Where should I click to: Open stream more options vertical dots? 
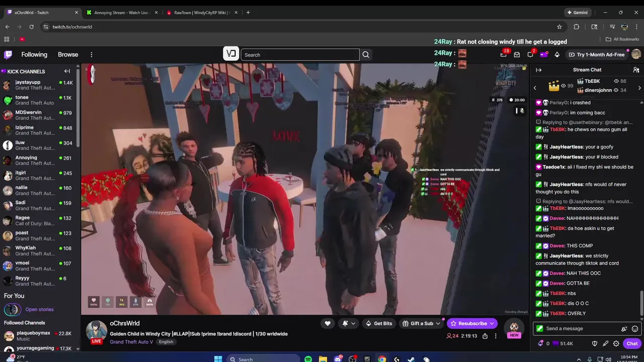tap(496, 336)
